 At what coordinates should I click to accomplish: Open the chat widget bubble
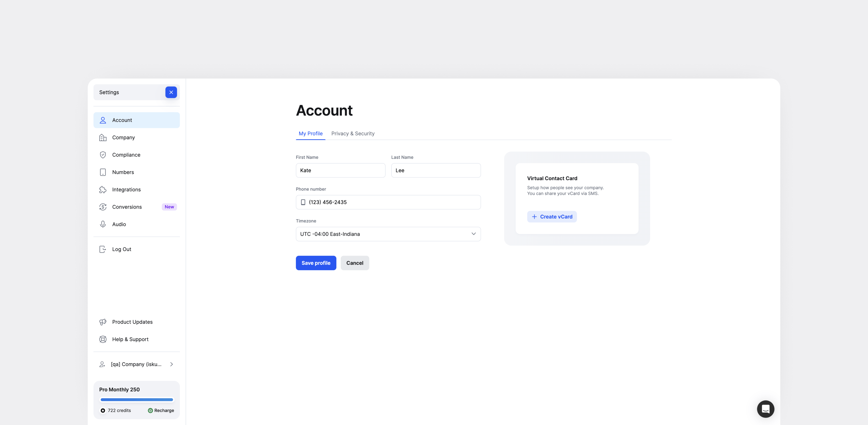[x=766, y=409]
